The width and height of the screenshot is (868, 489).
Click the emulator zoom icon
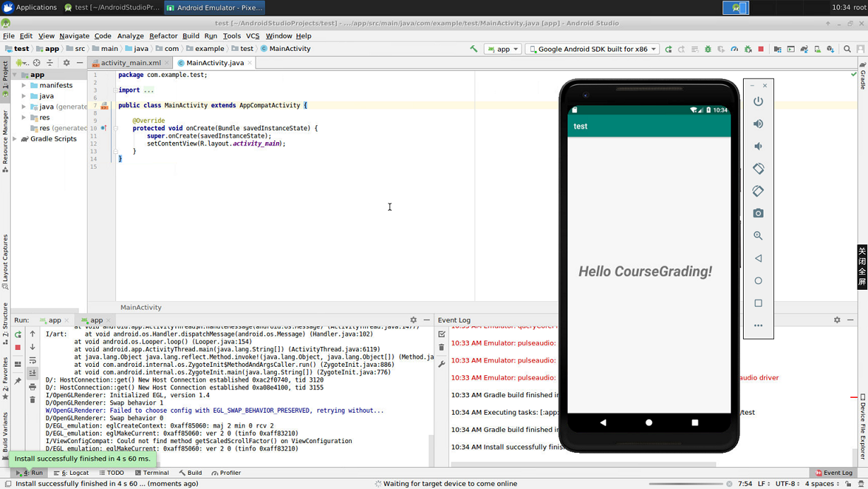(x=758, y=236)
